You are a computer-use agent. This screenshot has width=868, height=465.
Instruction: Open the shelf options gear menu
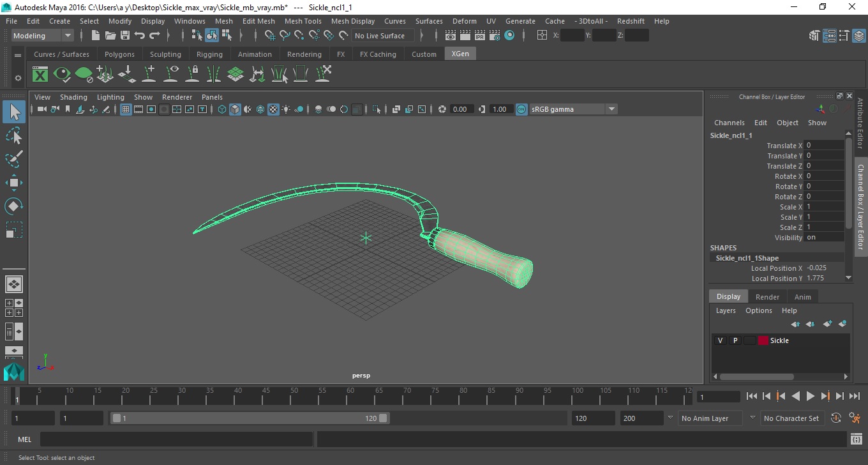point(18,78)
